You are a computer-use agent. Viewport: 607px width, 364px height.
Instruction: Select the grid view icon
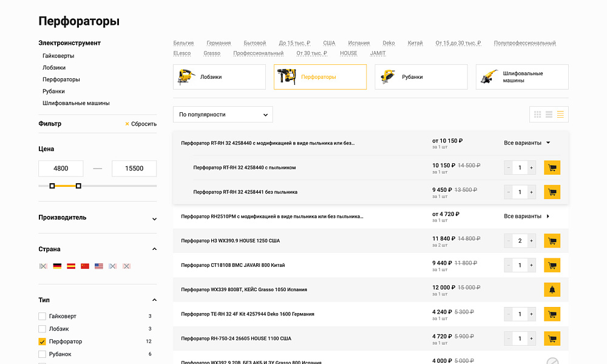tap(537, 114)
